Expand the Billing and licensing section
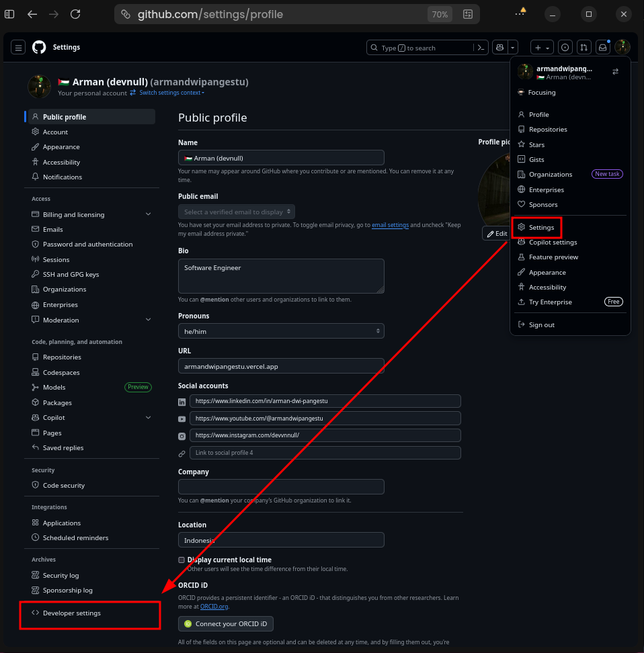The width and height of the screenshot is (644, 653). pyautogui.click(x=148, y=214)
